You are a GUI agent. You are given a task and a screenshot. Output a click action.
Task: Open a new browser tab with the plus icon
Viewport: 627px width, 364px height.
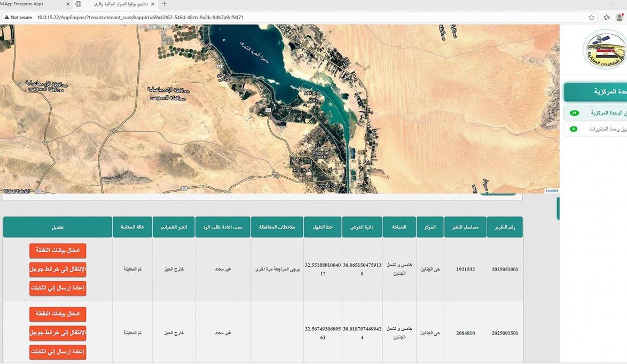point(164,4)
